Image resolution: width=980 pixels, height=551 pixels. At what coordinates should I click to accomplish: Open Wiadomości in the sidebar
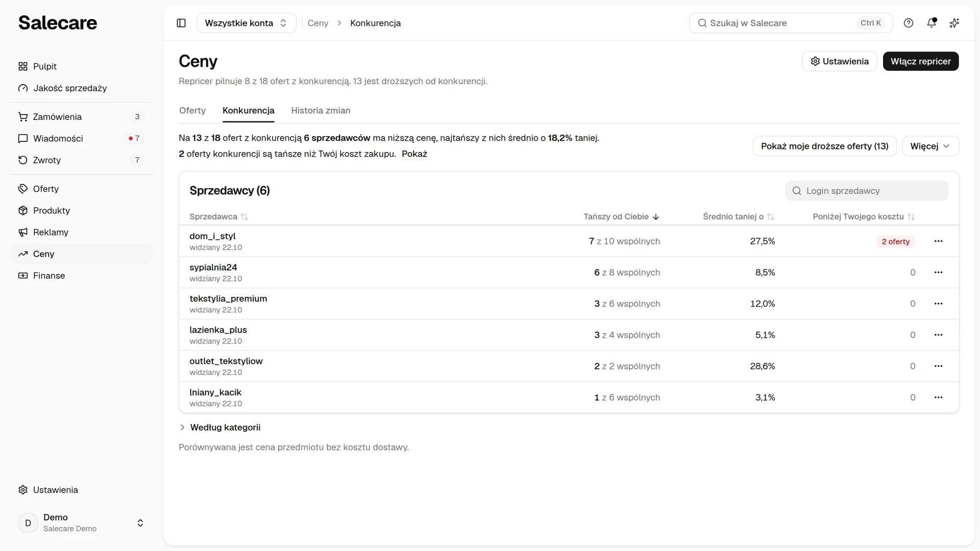(x=82, y=138)
